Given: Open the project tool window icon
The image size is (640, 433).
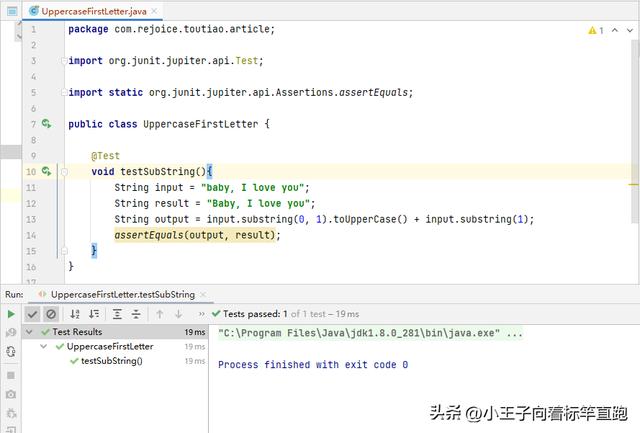Looking at the screenshot, I should pyautogui.click(x=12, y=11).
